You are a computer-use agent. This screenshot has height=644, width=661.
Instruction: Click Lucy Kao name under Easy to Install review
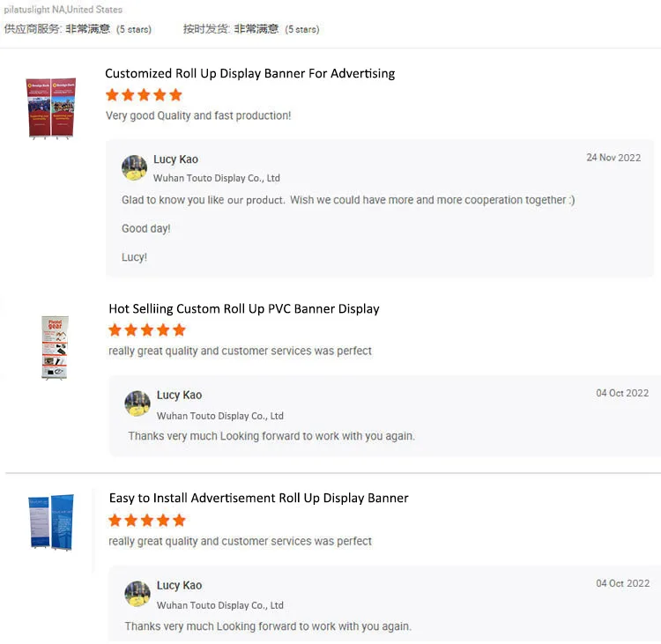point(179,585)
